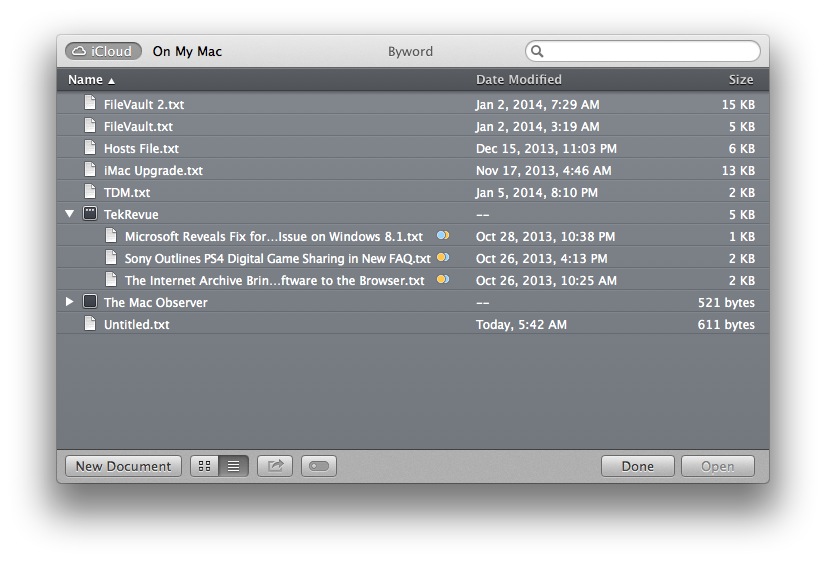Select the FileVault 2.txt file name

[x=144, y=104]
